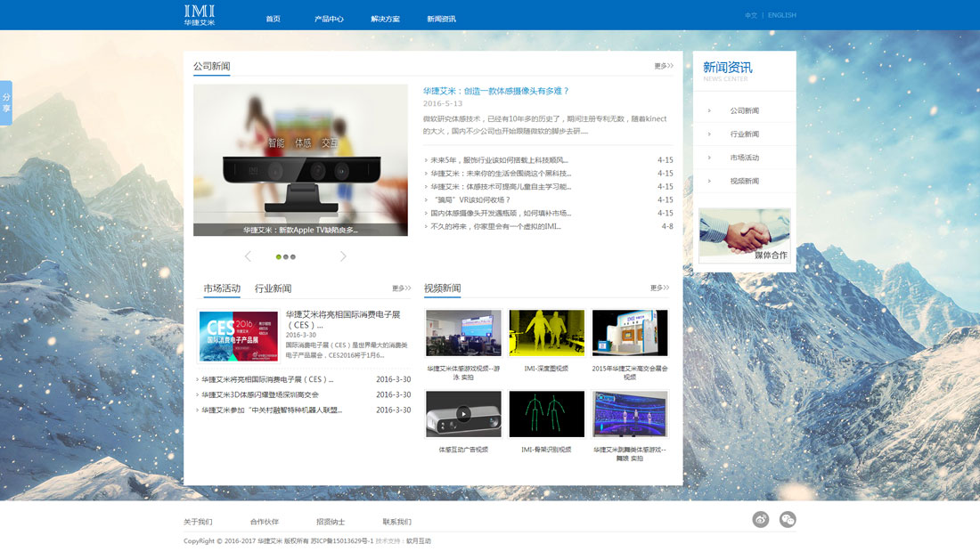Open headline 华捷艾米：创造一款体感摄像头有多难？
The image size is (980, 560).
click(x=495, y=91)
